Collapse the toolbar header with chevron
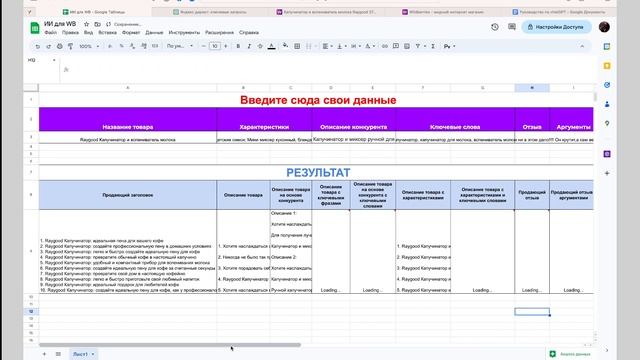640x360 pixels. (x=582, y=47)
